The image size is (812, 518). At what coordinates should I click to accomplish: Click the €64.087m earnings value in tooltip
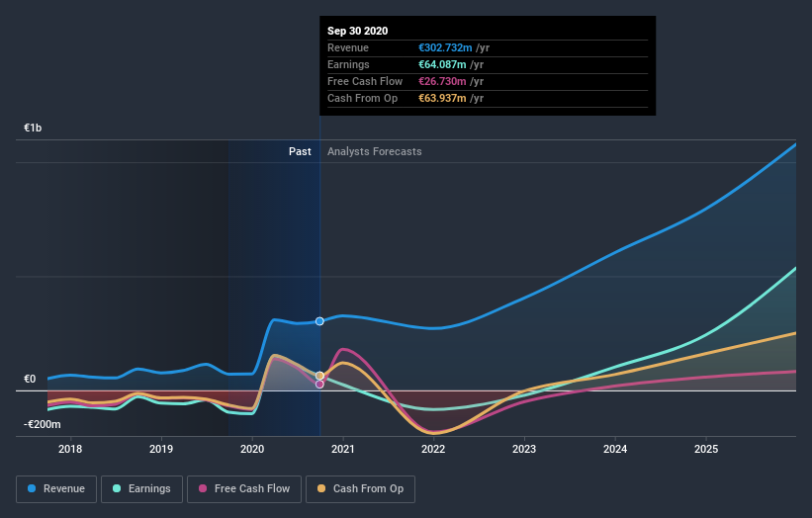(x=442, y=64)
